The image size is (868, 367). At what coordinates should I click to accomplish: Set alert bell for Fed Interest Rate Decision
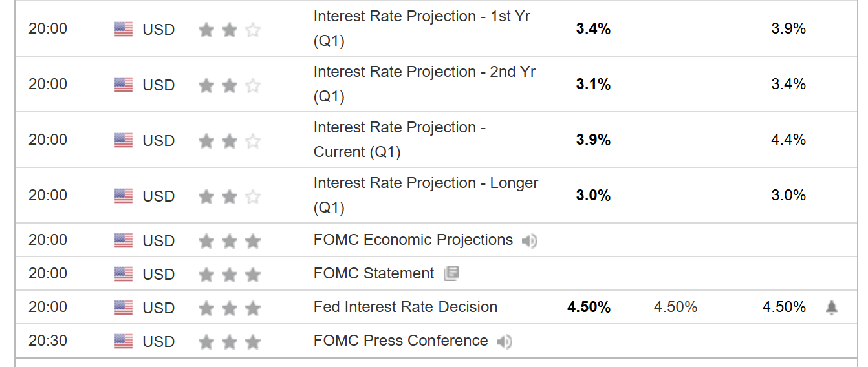832,308
